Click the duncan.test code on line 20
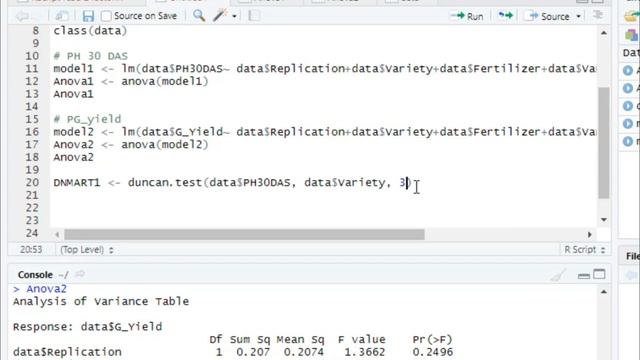Viewport: 640px width, 360px height. [x=232, y=182]
